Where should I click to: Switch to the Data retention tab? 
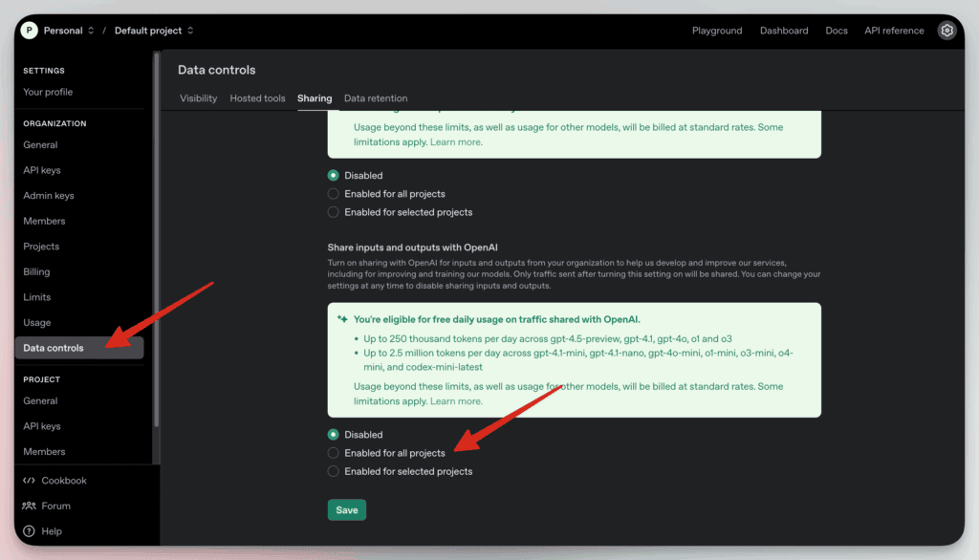point(375,98)
